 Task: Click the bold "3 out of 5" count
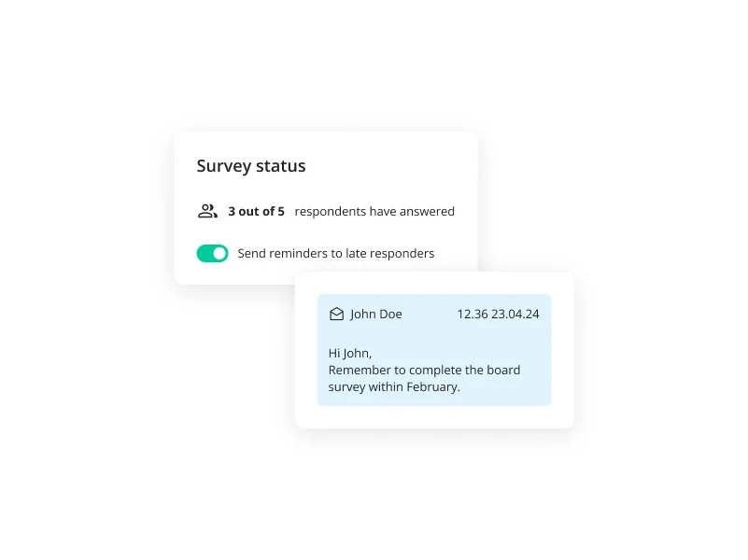click(x=256, y=212)
